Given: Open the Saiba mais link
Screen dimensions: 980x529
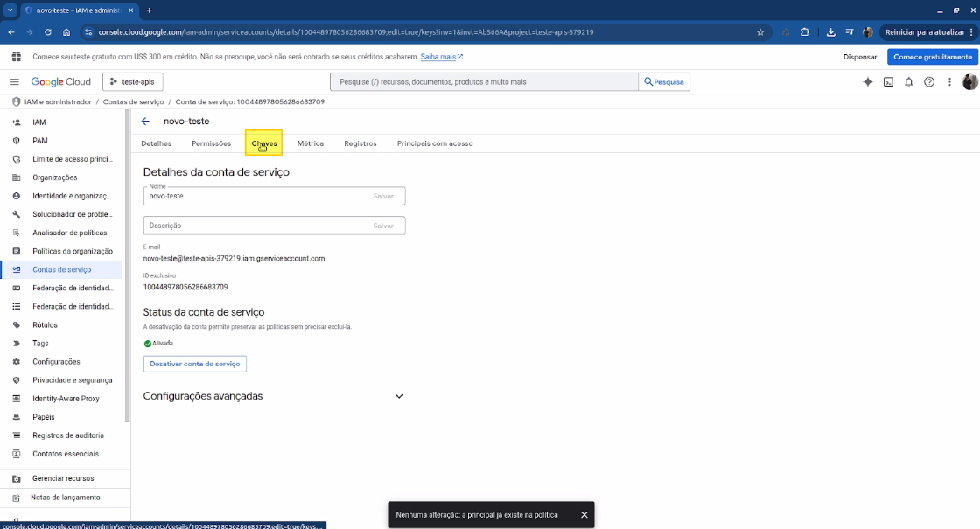Looking at the screenshot, I should 441,57.
